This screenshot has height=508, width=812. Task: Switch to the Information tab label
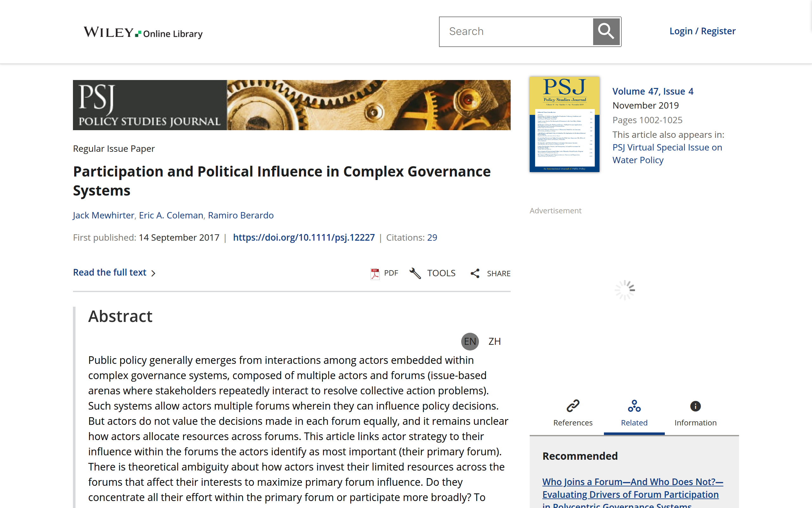[x=695, y=423]
